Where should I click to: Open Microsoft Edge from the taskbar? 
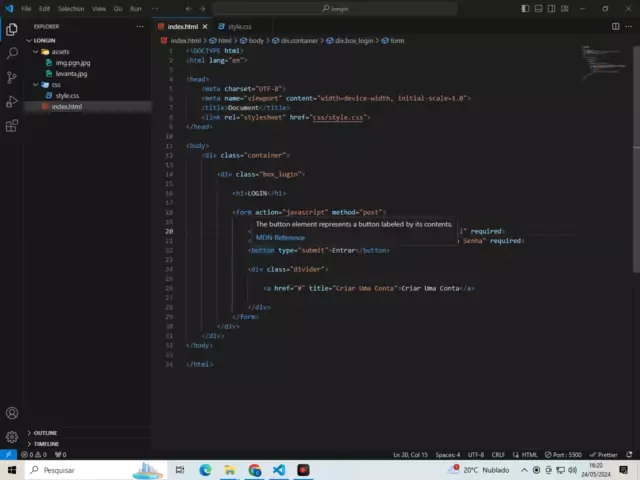(205, 470)
